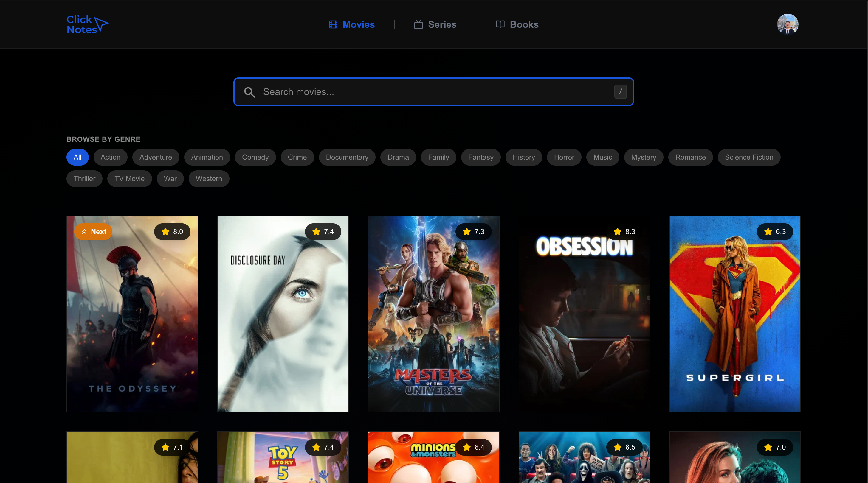Click the 7.0 rating badge on the red-haired woman poster
This screenshot has width=868, height=483.
coord(775,447)
